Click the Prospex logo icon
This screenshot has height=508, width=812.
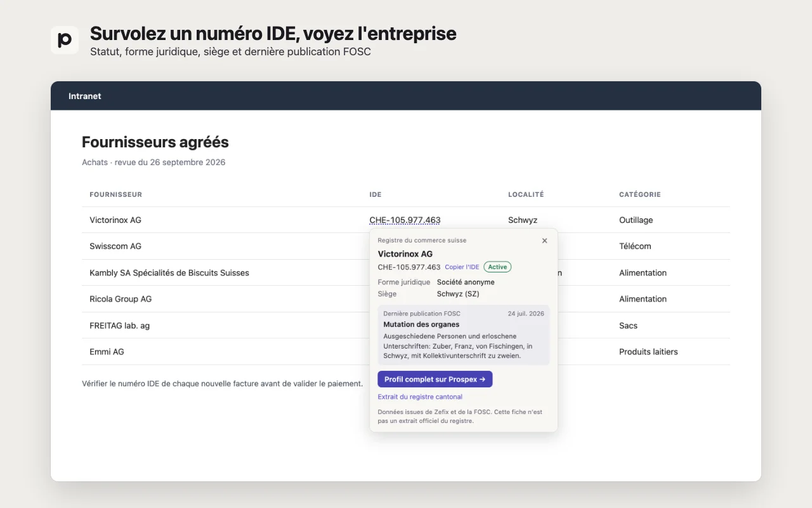(x=65, y=40)
